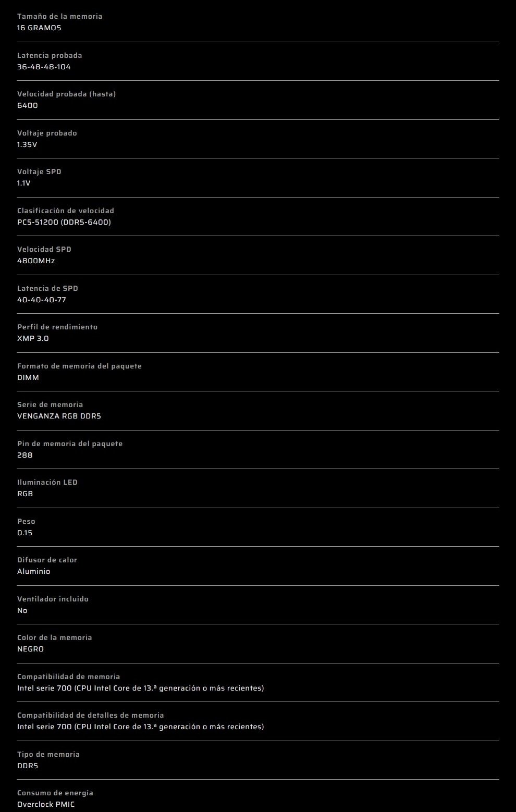Screen dimensions: 516x812
Task: Click the "Tipo de memoria" label
Action: [48, 754]
